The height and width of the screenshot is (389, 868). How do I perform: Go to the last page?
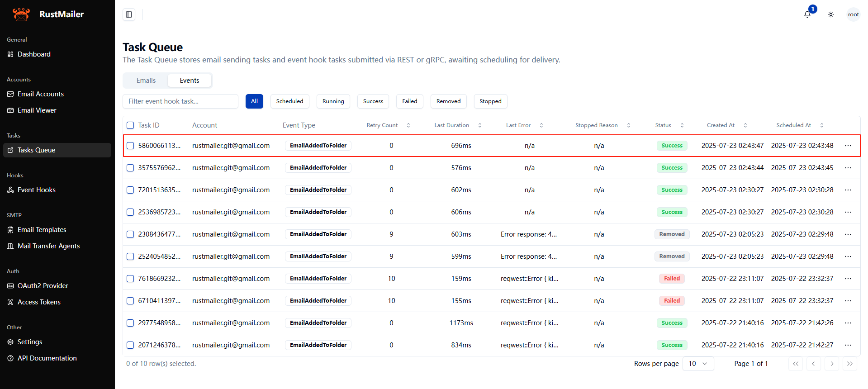(x=850, y=364)
